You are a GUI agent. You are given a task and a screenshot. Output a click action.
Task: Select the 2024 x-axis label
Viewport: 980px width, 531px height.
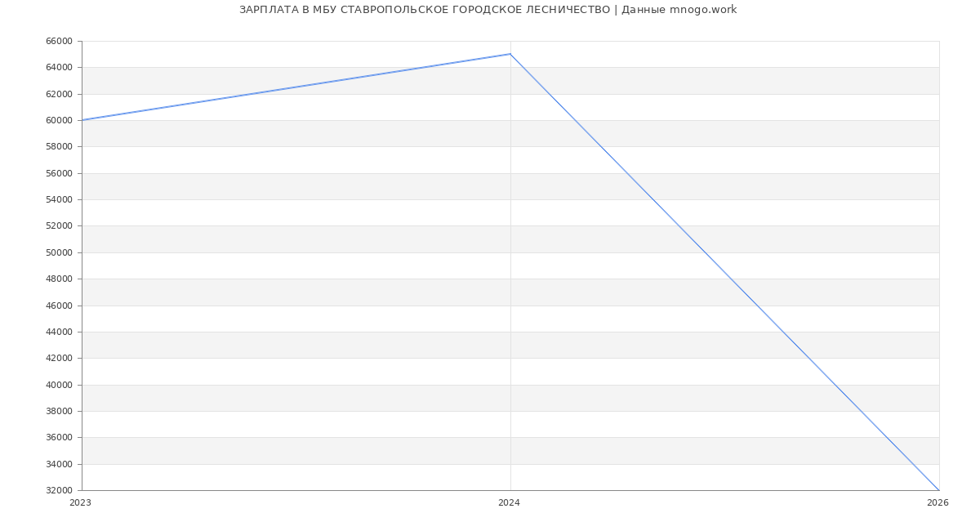(x=509, y=503)
